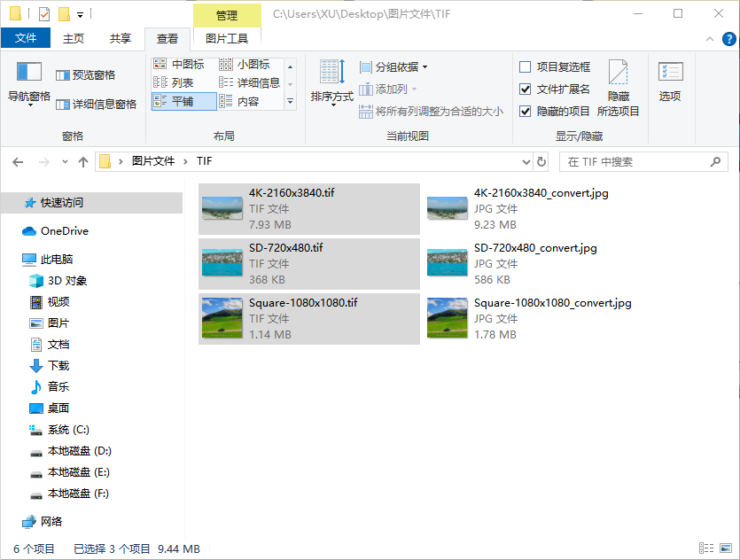740x560 pixels.
Task: Select the SD-720x480.tif thumbnail
Action: click(x=221, y=264)
